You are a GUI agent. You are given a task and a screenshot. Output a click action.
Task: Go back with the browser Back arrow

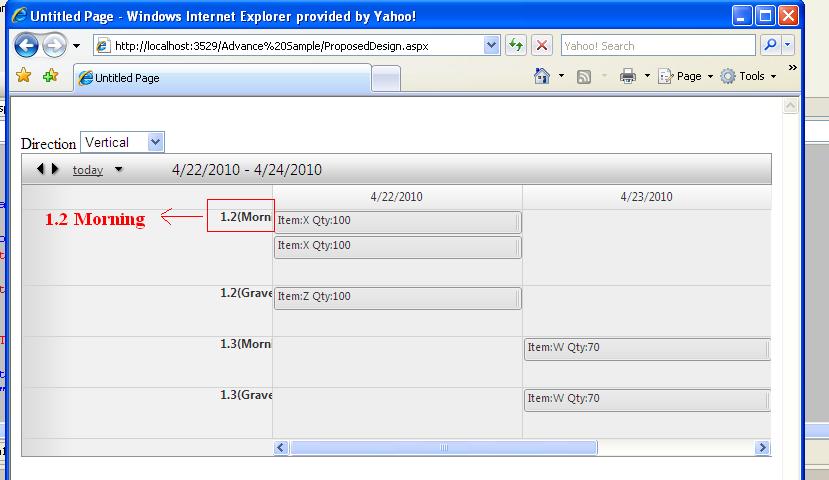(x=26, y=45)
